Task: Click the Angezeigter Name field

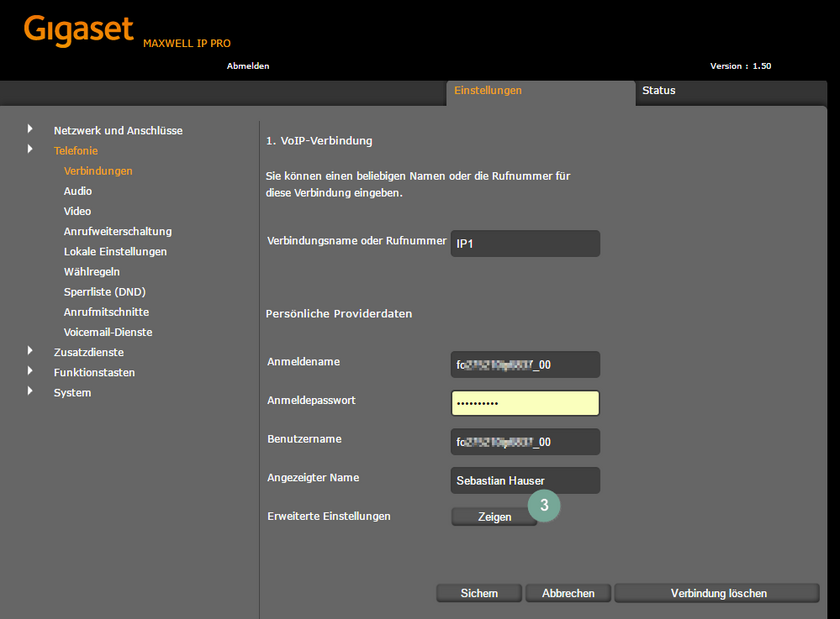Action: [525, 480]
